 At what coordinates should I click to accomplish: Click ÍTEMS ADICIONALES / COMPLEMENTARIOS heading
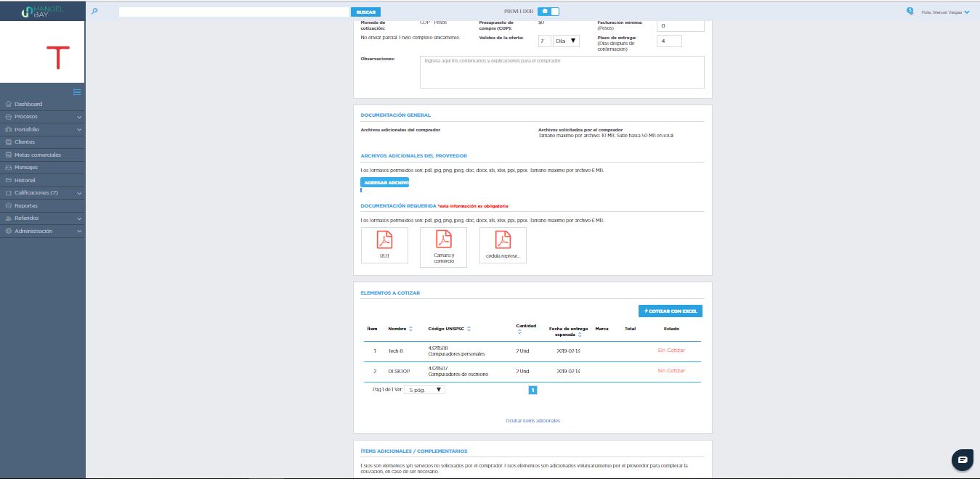click(x=414, y=451)
